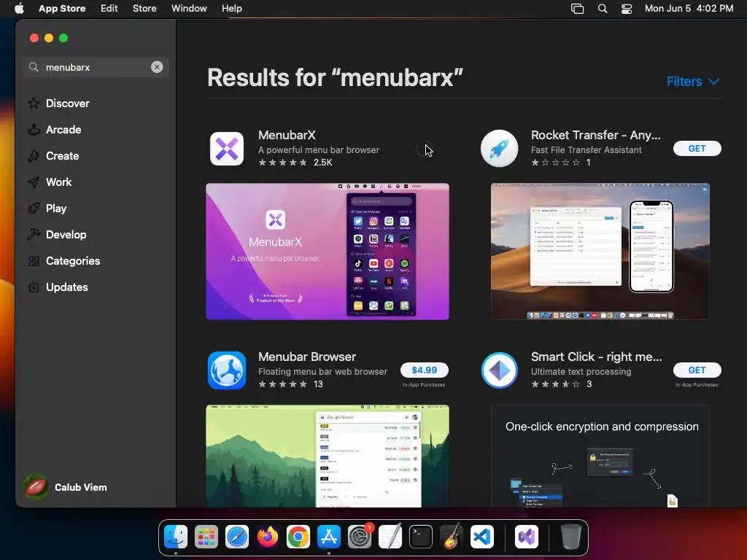Viewport: 747px width, 560px height.
Task: Click App Store icon in Dock
Action: [x=329, y=537]
